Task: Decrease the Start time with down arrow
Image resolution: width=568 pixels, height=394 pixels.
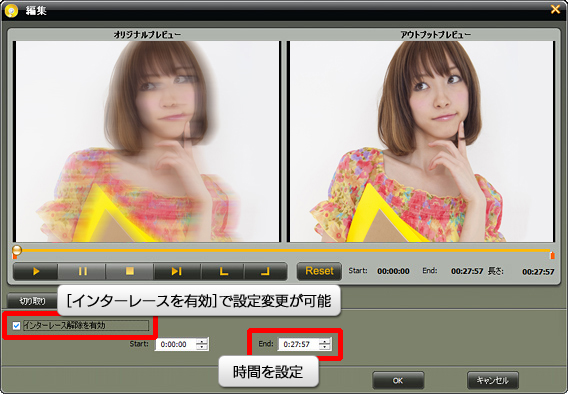Action: point(202,347)
